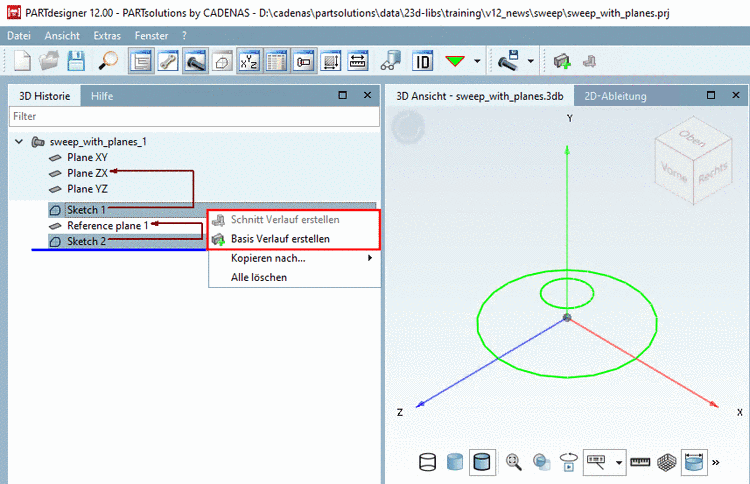Toggle the XYZ coordinates button

[249, 61]
